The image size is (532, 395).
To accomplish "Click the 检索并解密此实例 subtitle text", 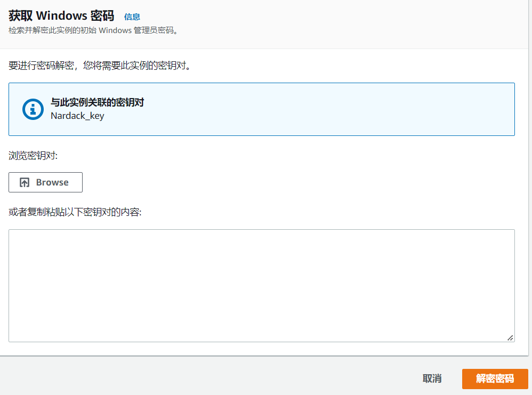I will 93,30.
